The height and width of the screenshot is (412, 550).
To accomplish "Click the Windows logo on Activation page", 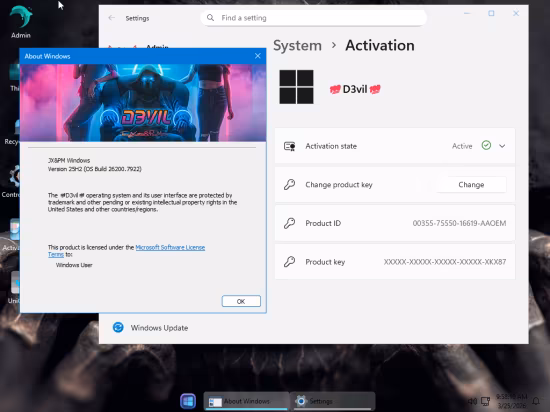I will coord(296,87).
